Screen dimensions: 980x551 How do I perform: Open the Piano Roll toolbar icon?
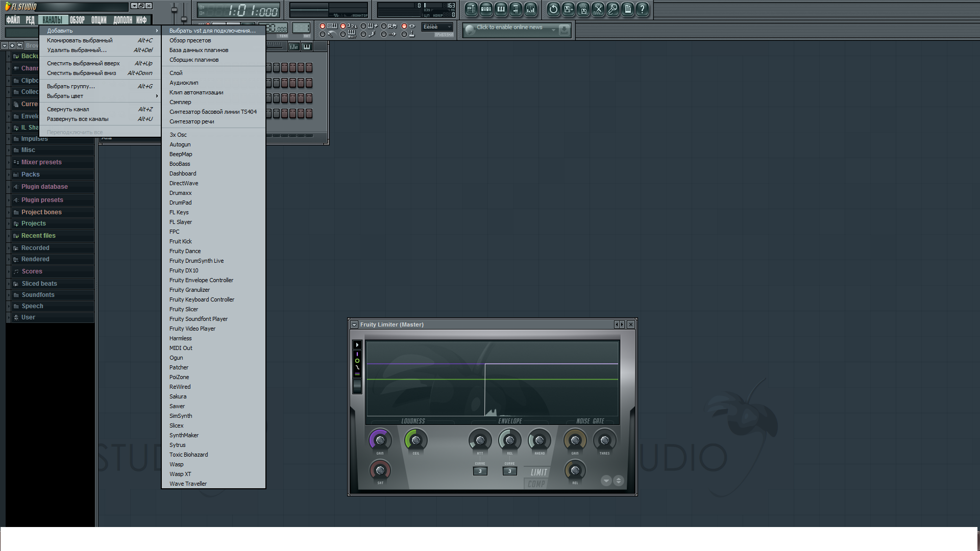click(x=501, y=9)
